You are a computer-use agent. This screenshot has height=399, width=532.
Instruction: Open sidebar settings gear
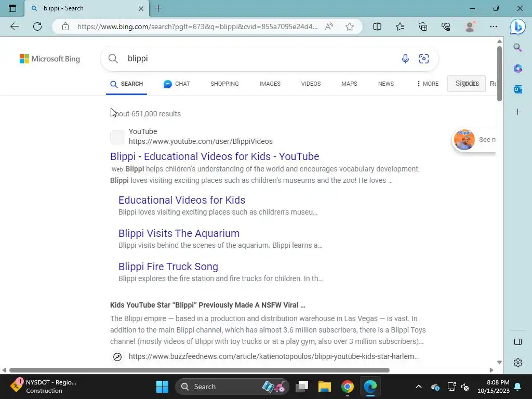pyautogui.click(x=518, y=363)
